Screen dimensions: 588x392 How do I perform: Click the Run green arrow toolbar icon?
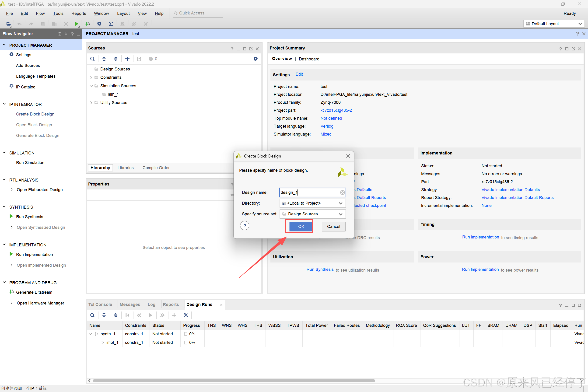tap(77, 24)
